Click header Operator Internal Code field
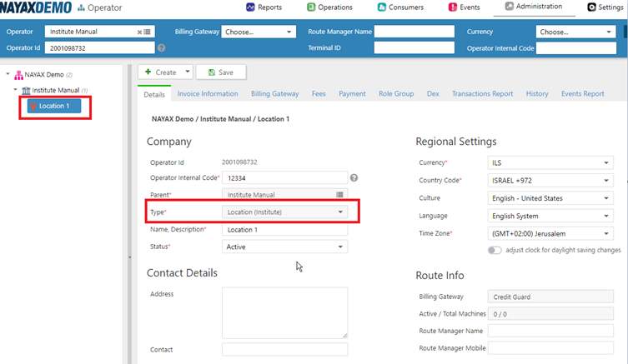This screenshot has width=628, height=364. (575, 48)
